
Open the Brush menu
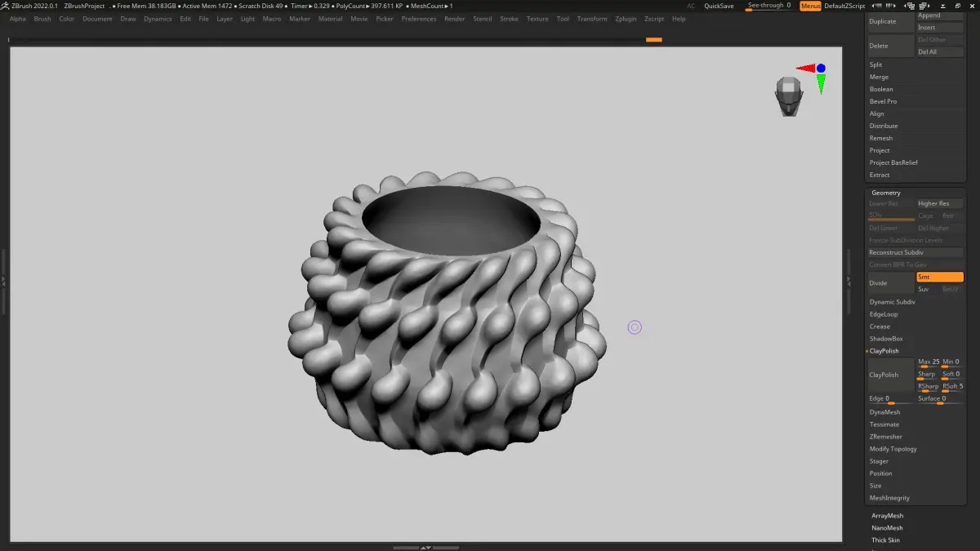coord(42,19)
